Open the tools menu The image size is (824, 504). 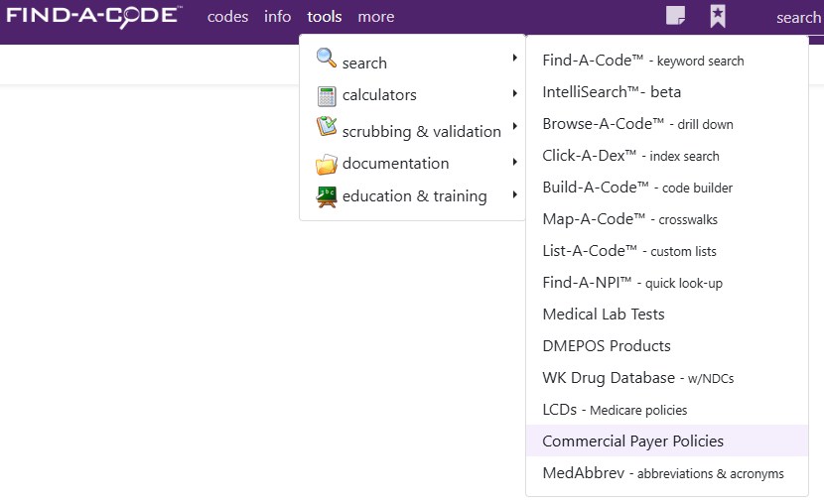(325, 17)
